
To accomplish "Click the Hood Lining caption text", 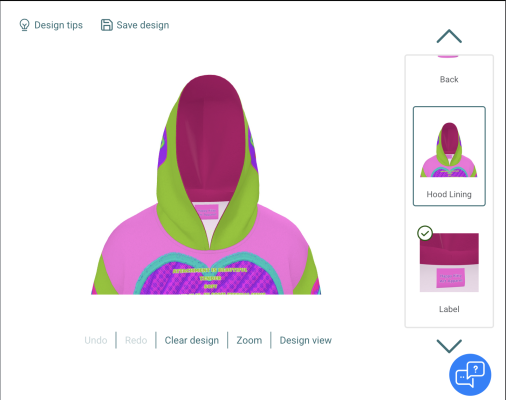I will [x=449, y=194].
